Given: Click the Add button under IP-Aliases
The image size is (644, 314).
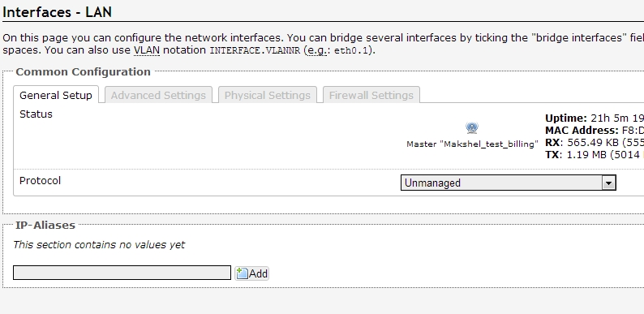Looking at the screenshot, I should click(x=251, y=273).
